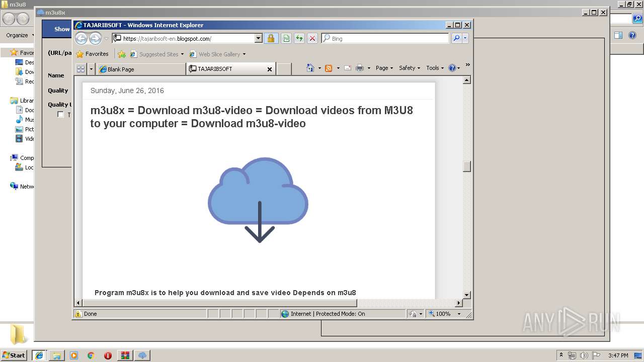This screenshot has height=362, width=644.
Task: Open Quick Tabs grid icon
Action: pyautogui.click(x=80, y=69)
